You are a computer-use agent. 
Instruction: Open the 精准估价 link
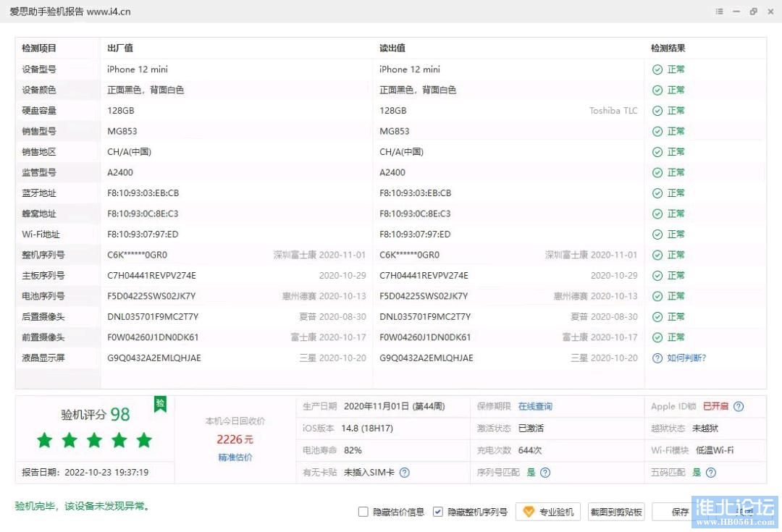[235, 457]
